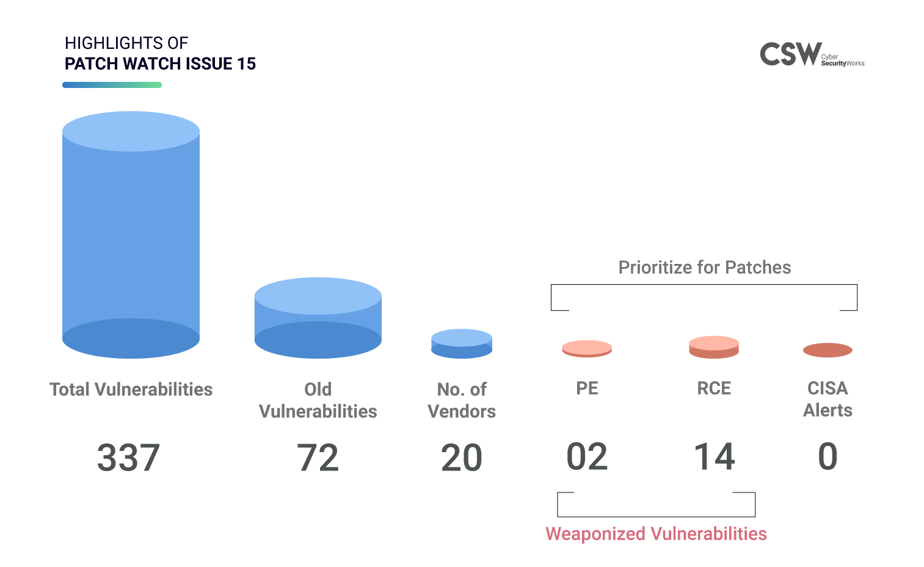Click the pink PE disc
The image size is (924, 567).
pyautogui.click(x=586, y=348)
